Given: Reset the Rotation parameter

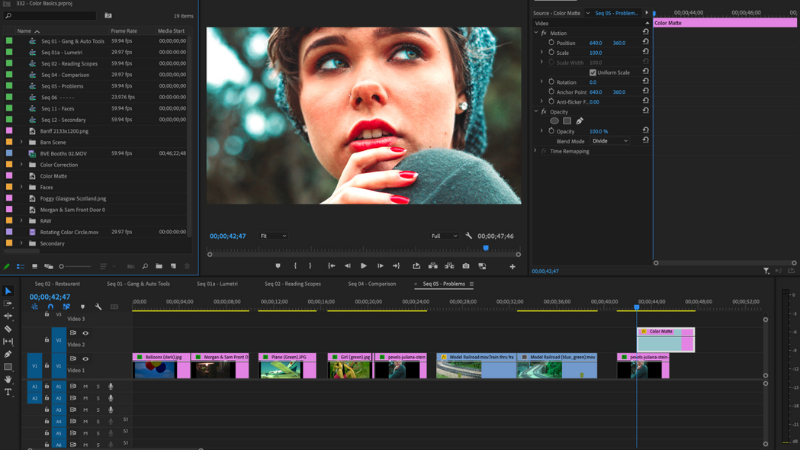Looking at the screenshot, I should point(645,82).
